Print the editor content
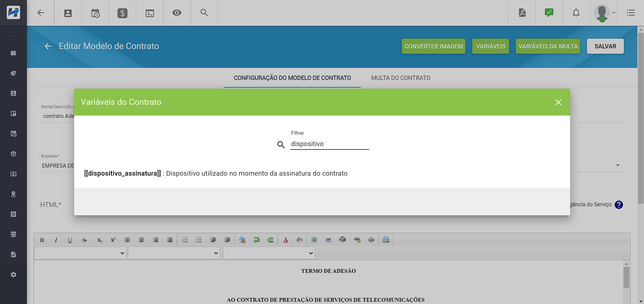This screenshot has height=304, width=644. 386,240
